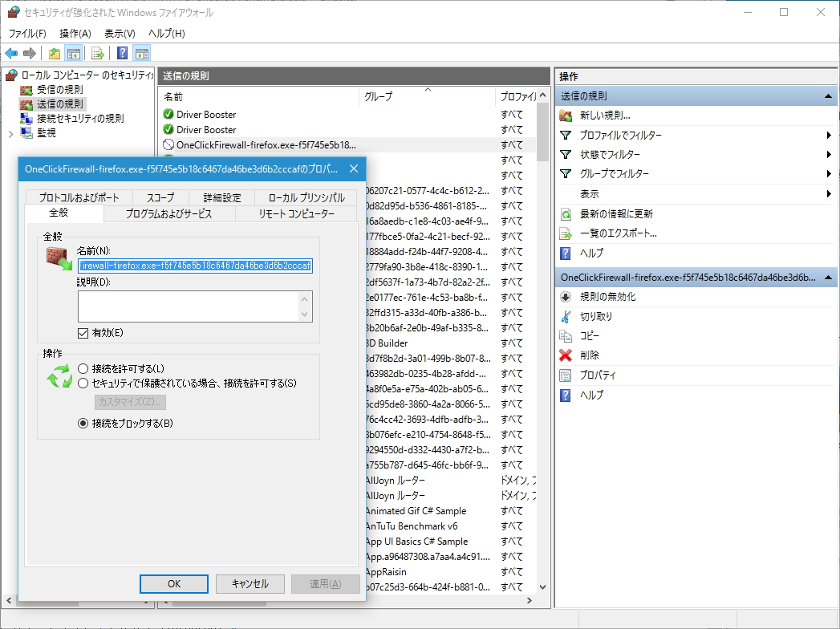The height and width of the screenshot is (629, 840).
Task: Click 新しい規則... action link
Action: point(606,116)
